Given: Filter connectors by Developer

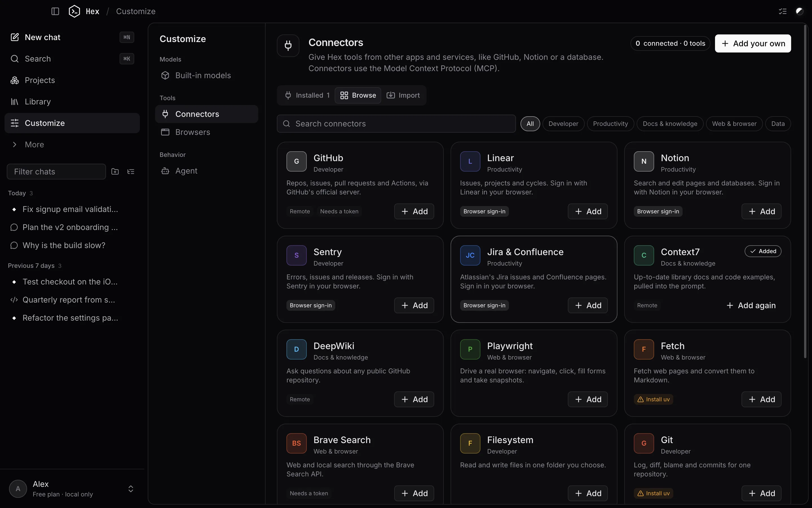Looking at the screenshot, I should click(x=563, y=124).
